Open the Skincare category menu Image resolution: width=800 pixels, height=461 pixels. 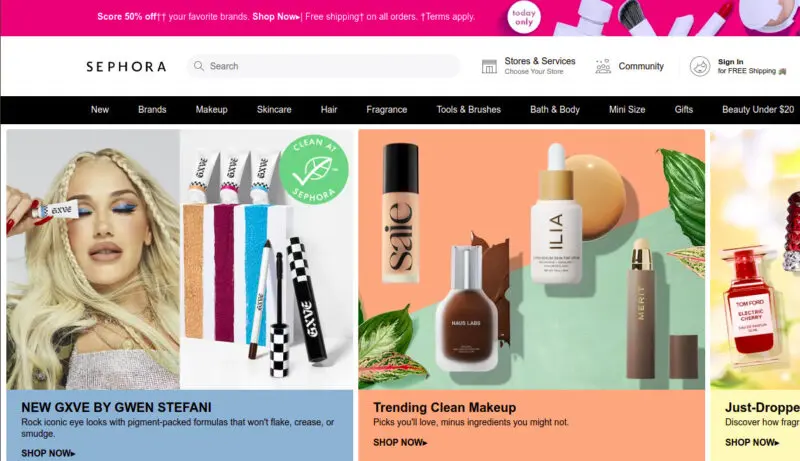(x=274, y=110)
